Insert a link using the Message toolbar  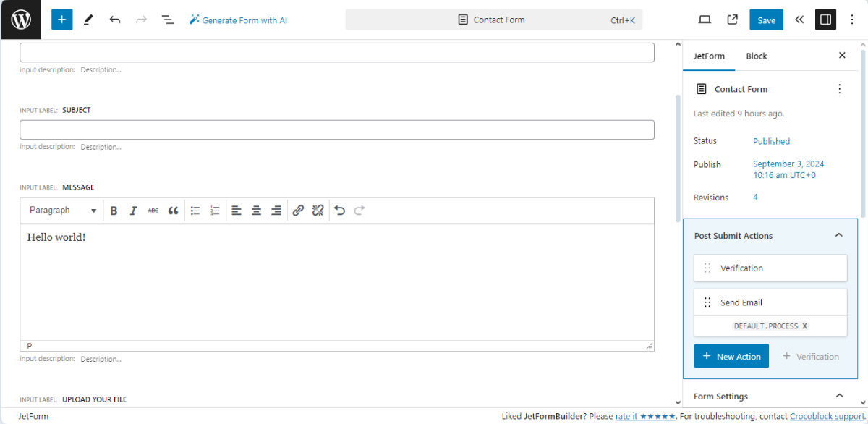tap(298, 210)
